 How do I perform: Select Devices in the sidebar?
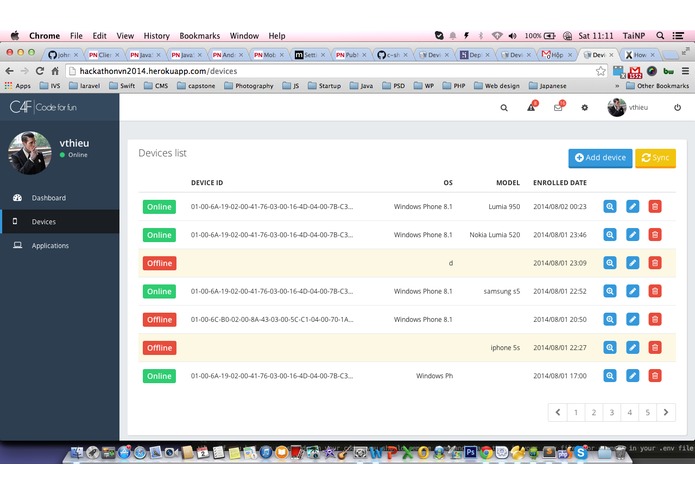(x=59, y=222)
